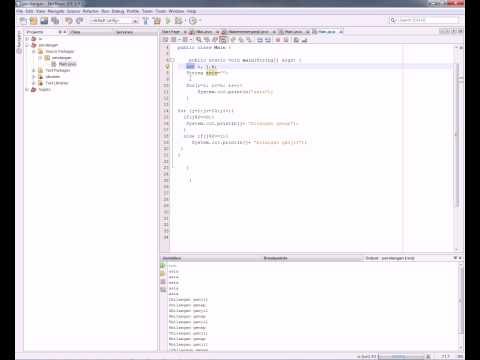Expand the Test Libraries node

point(34,83)
